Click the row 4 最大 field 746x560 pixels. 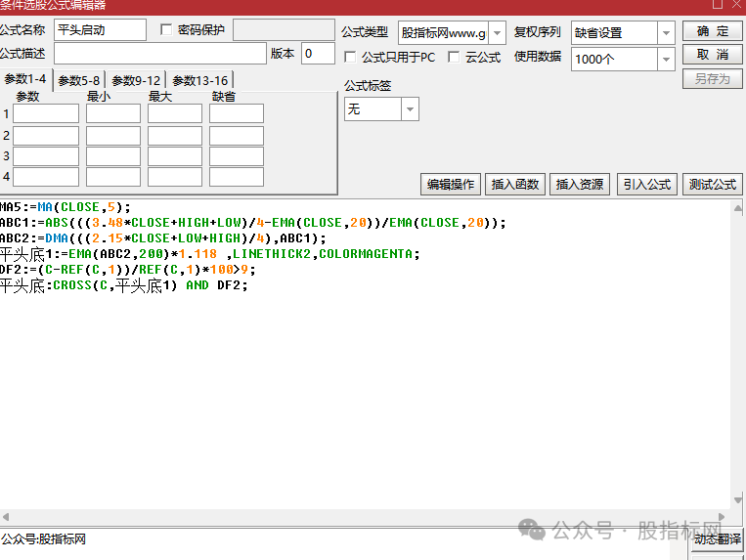175,177
